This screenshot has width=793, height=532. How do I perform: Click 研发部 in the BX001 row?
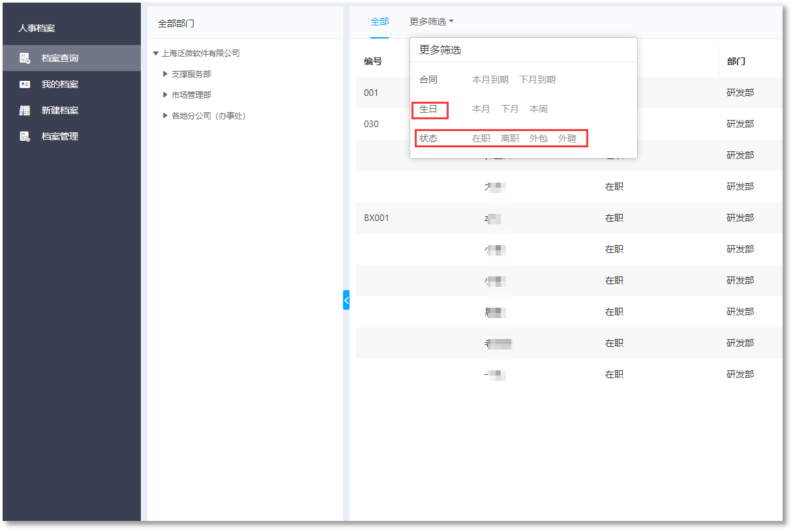740,218
